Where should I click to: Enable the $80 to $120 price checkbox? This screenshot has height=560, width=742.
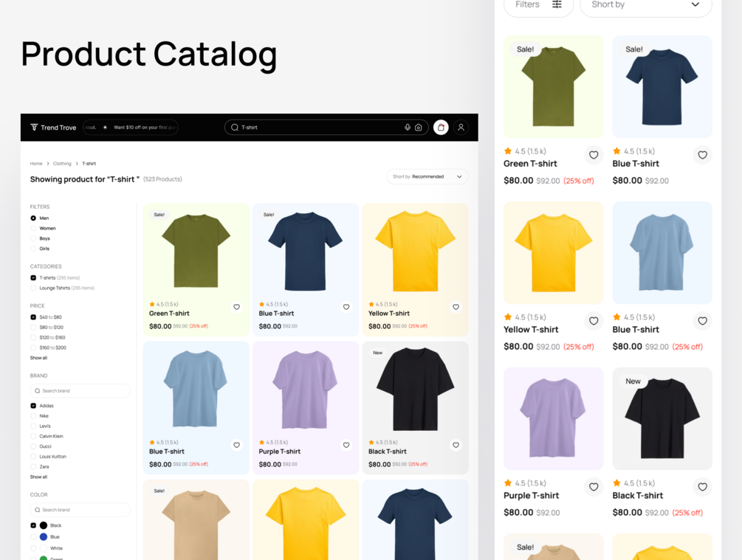coord(33,328)
